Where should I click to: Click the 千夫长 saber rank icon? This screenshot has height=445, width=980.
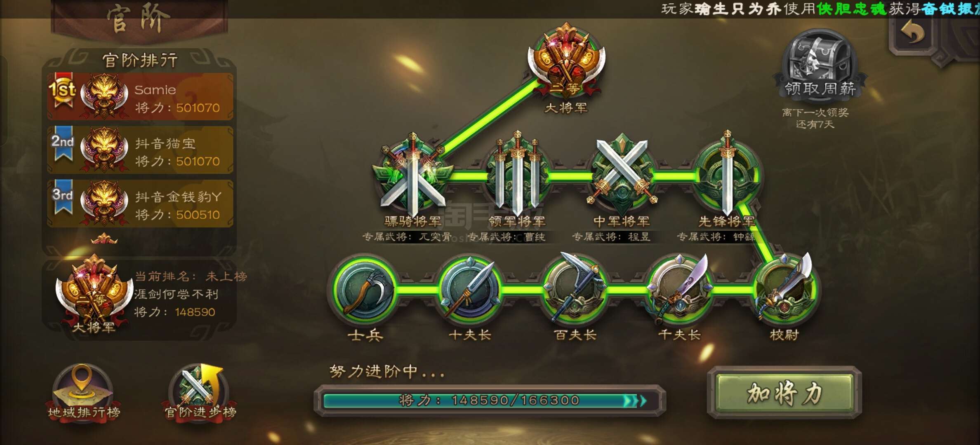click(x=680, y=288)
